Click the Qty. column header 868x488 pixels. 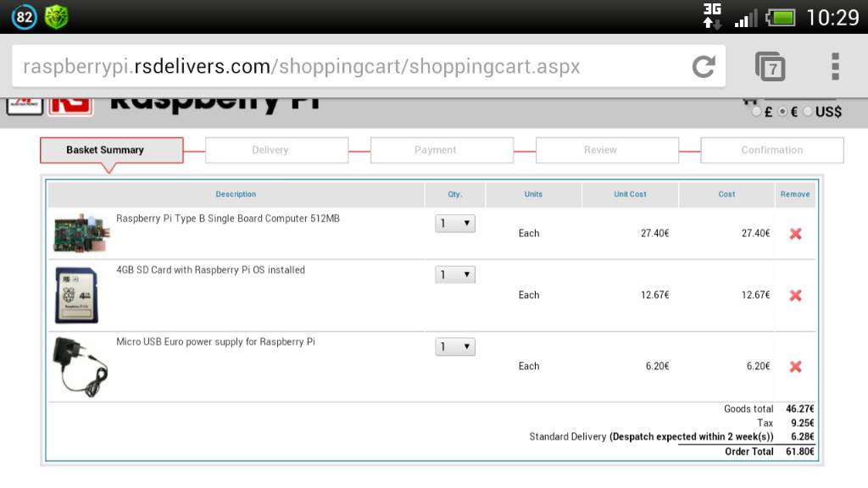click(455, 194)
